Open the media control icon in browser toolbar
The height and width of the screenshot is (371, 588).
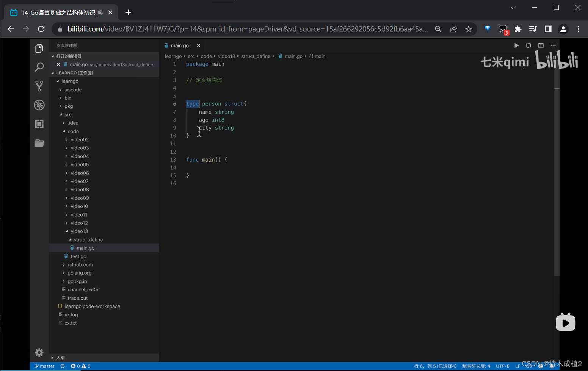point(533,29)
